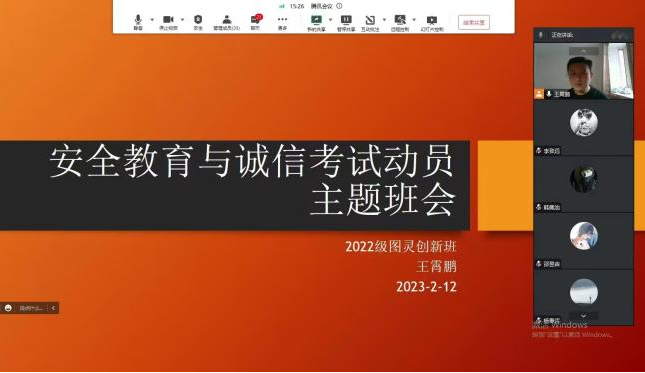Expand the camera options arrow

tap(182, 19)
